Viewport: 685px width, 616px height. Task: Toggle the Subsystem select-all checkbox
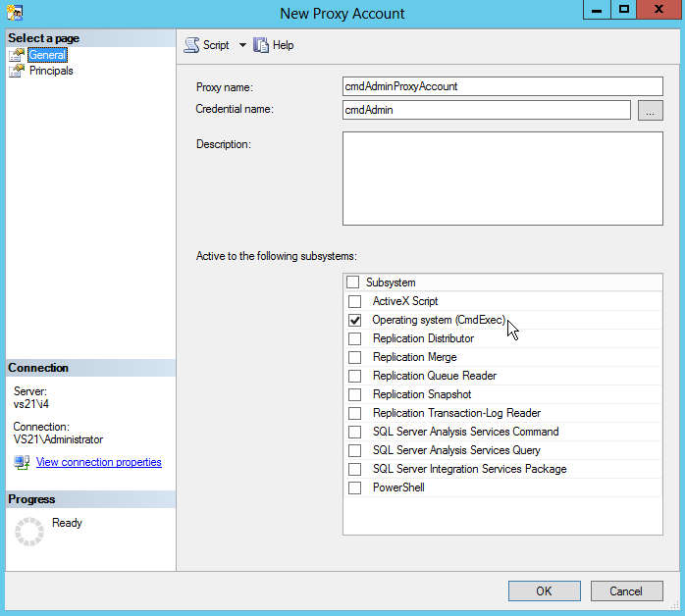coord(353,282)
